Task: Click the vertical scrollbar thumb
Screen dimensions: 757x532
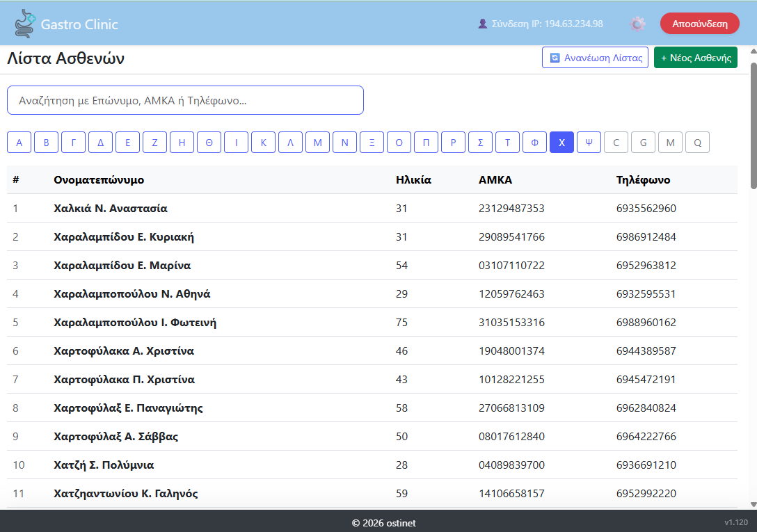Action: point(754,125)
